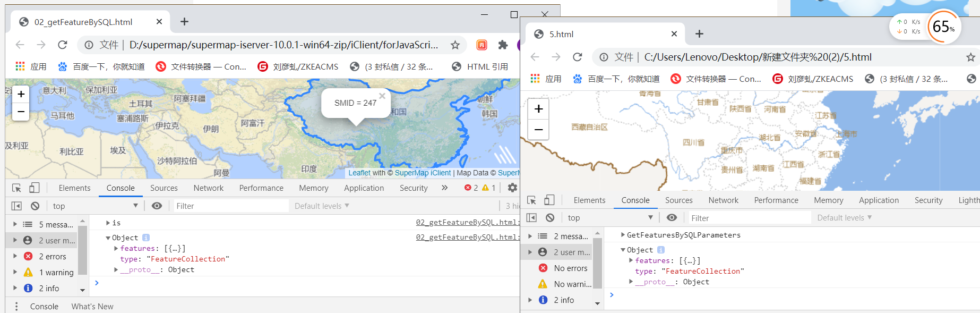980x313 pixels.
Task: Click the red error count badge
Action: 471,188
